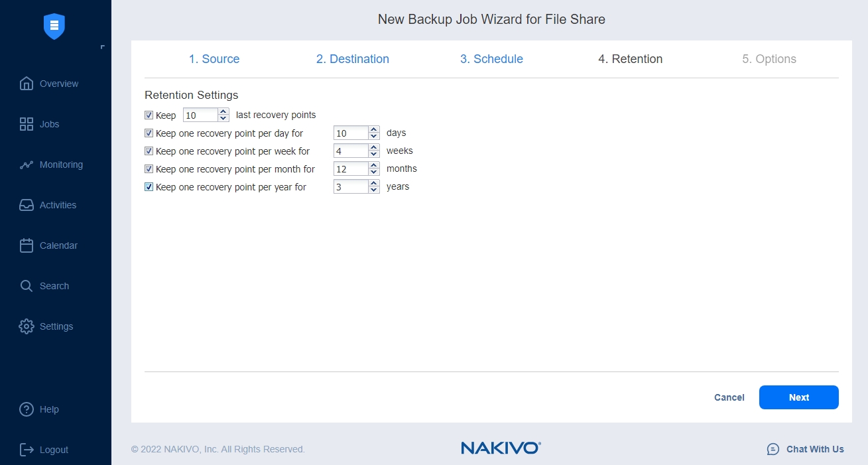The width and height of the screenshot is (868, 465).
Task: Uncheck Keep last recovery points
Action: tap(149, 115)
